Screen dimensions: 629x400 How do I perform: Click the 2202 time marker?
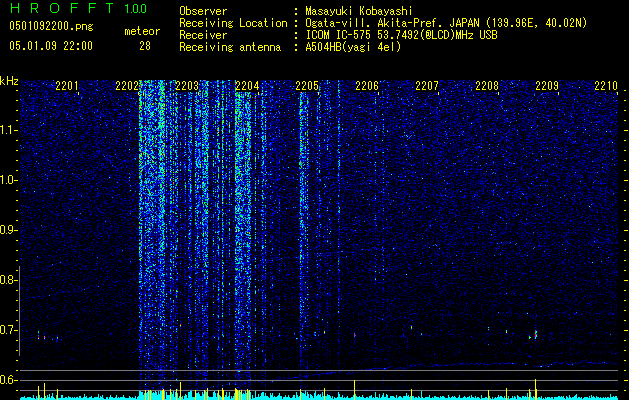tap(127, 86)
